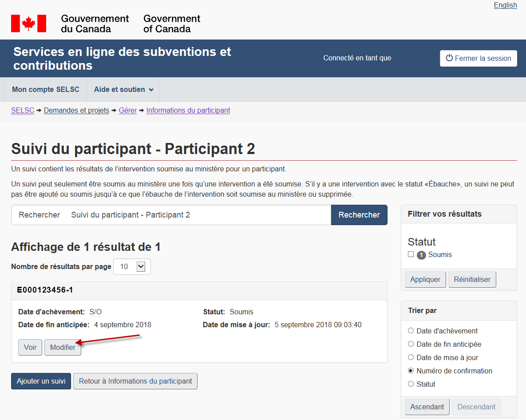Click in the Rechercher search field
The image size is (526, 420).
coord(200,215)
